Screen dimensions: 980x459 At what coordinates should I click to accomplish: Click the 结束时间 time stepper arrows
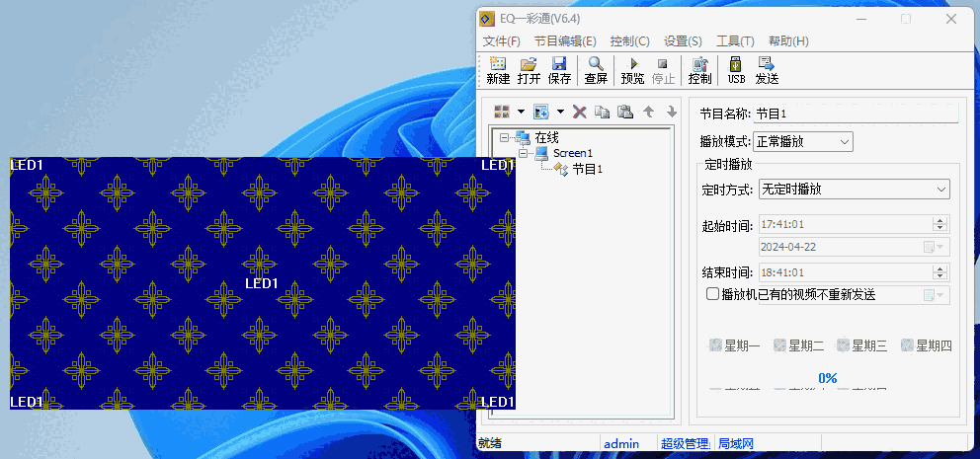[x=939, y=272]
